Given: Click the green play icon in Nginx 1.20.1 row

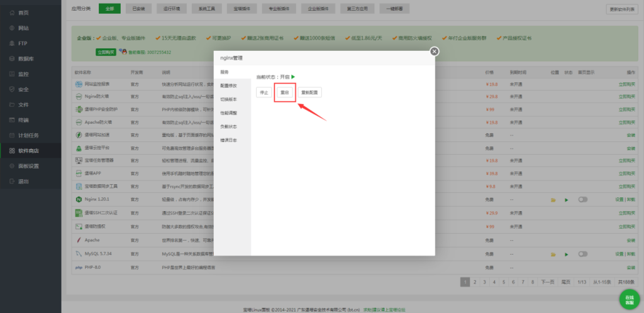Looking at the screenshot, I should [x=567, y=199].
